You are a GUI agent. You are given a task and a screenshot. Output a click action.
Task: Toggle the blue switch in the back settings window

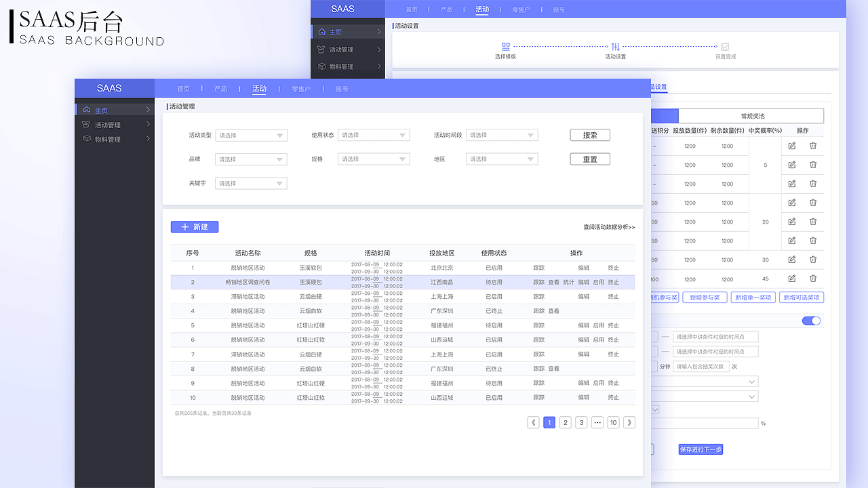[x=811, y=321]
